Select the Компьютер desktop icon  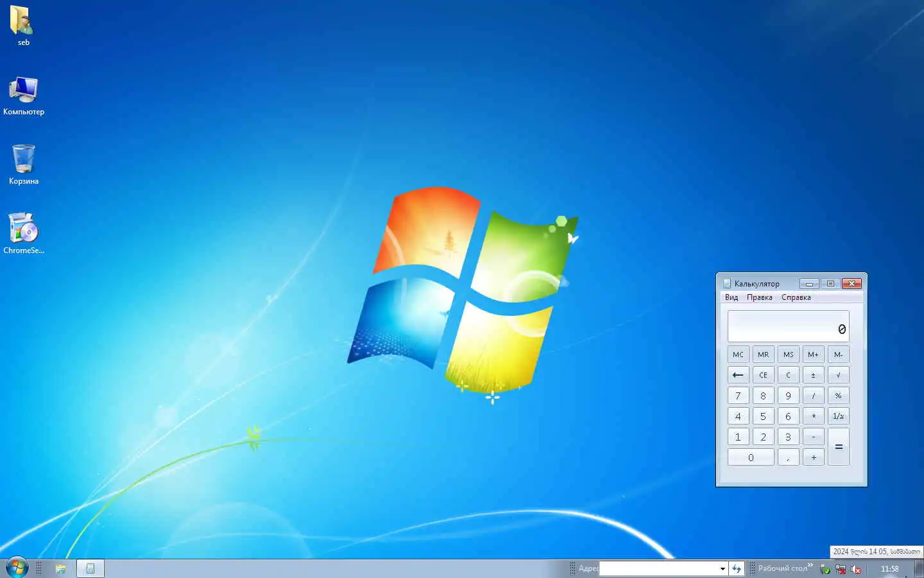click(x=24, y=96)
